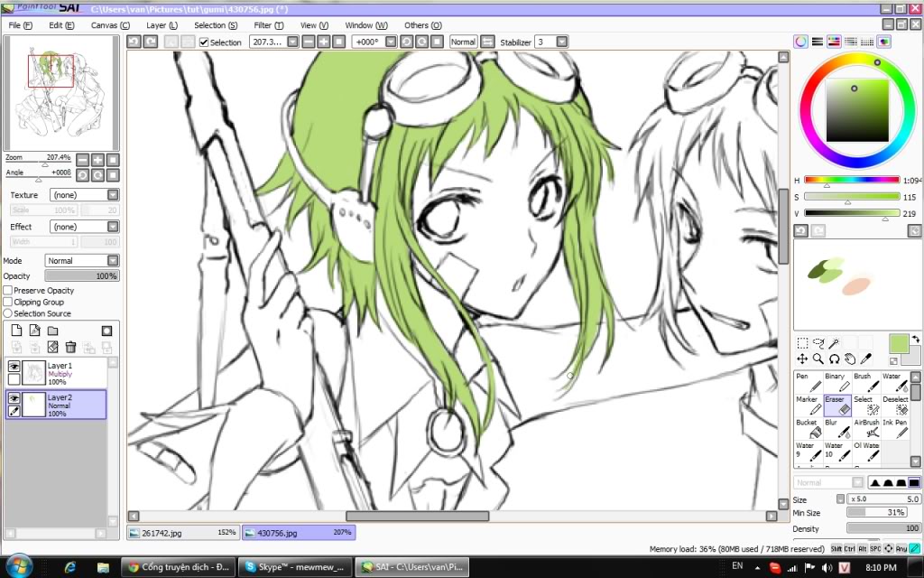Pick the eyedropper color picker tool
The width and height of the screenshot is (924, 578).
pos(865,359)
